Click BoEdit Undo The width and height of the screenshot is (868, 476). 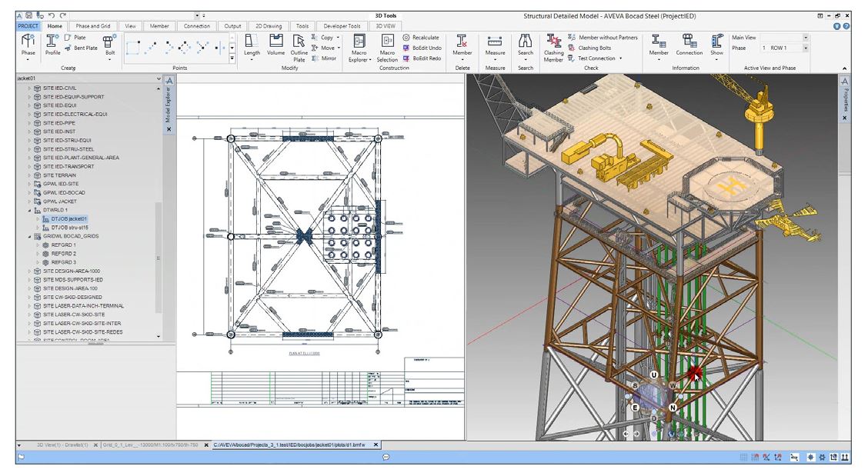[x=422, y=48]
